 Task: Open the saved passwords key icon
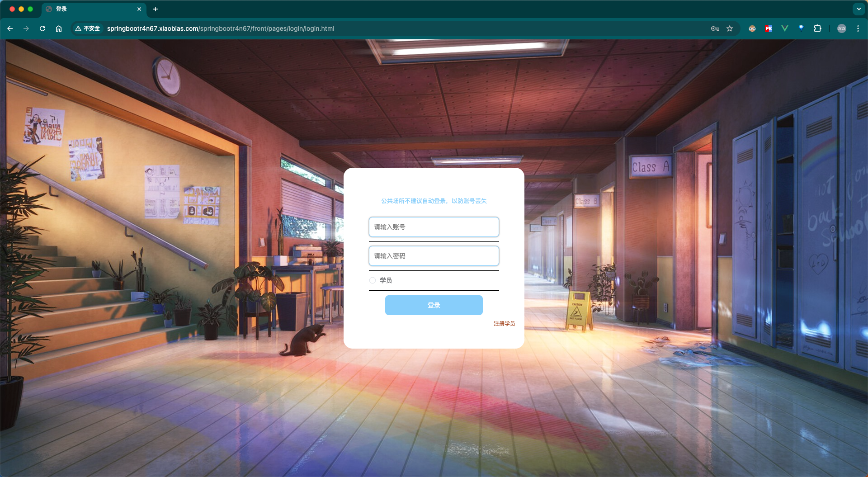715,28
